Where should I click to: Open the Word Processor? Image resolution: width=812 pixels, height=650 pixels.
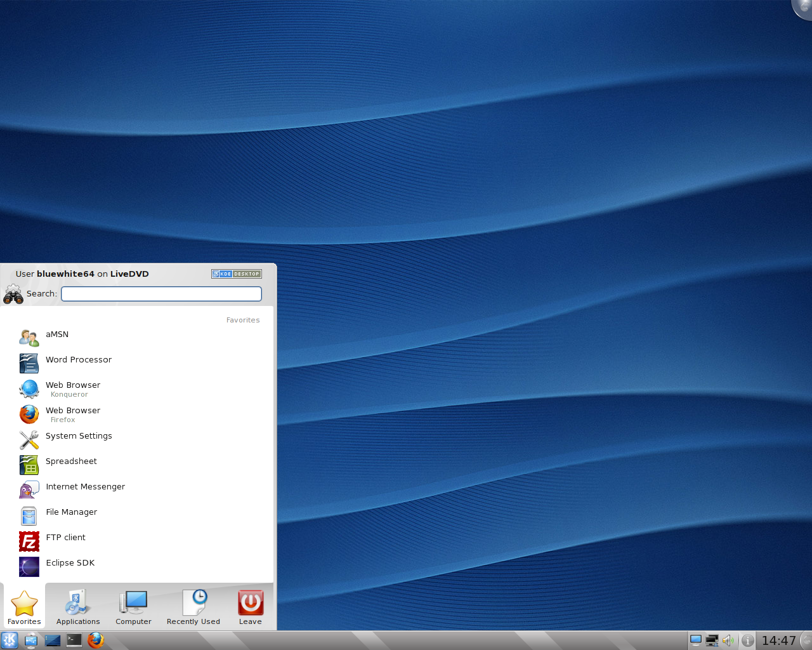click(x=79, y=360)
